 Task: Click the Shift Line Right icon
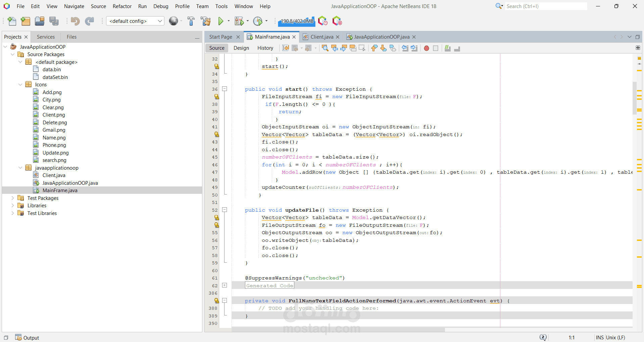point(414,48)
